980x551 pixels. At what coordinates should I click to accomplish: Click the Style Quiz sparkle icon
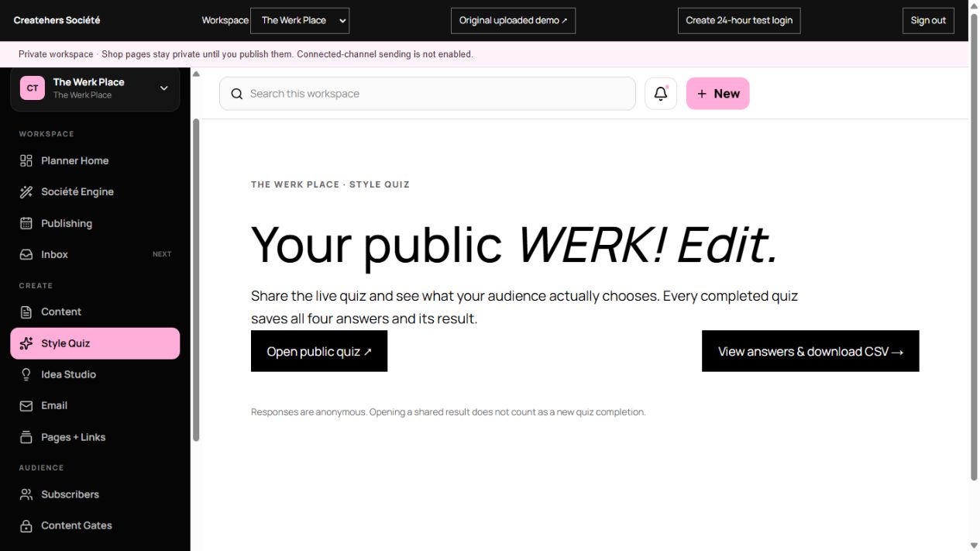[26, 343]
